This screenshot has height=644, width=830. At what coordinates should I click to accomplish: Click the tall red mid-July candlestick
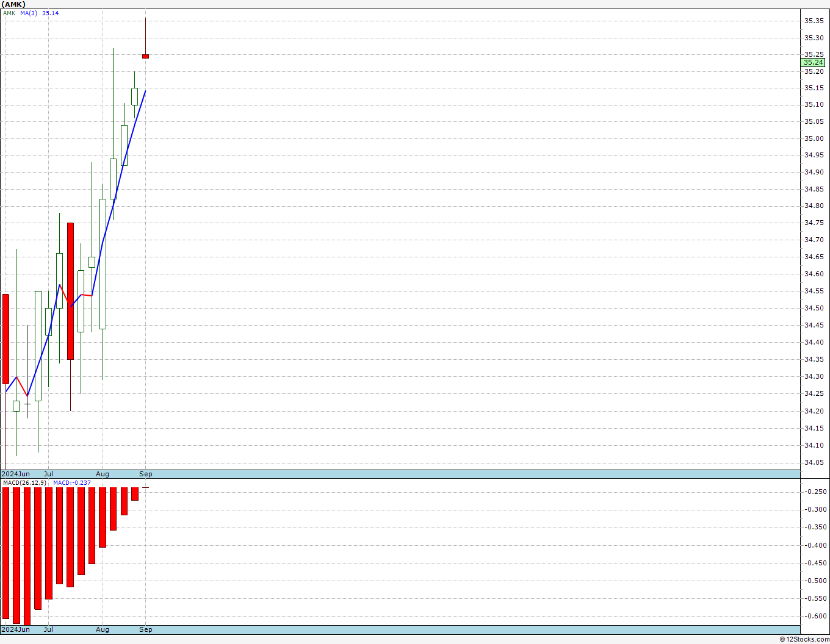coord(70,291)
